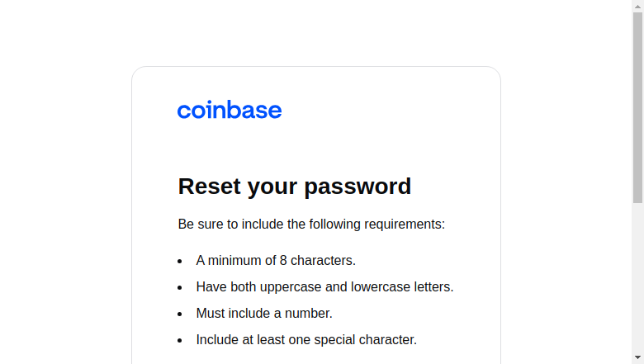Image resolution: width=644 pixels, height=364 pixels.
Task: Click the 'Reset your password' heading
Action: point(295,187)
